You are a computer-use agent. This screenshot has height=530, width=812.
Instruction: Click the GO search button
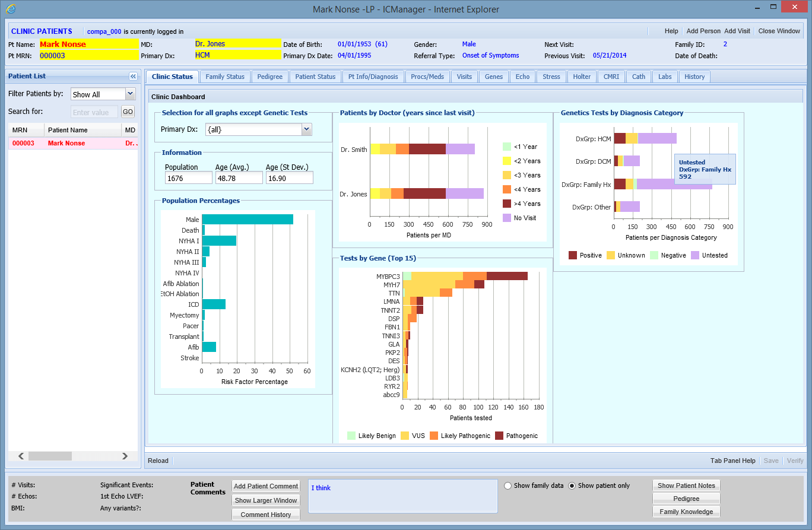click(128, 111)
